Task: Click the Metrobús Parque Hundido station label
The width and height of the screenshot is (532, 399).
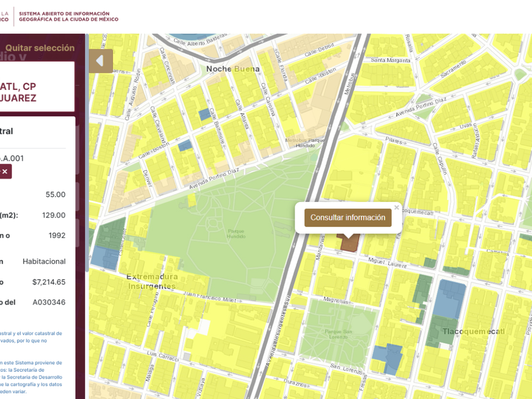Action: (x=305, y=142)
